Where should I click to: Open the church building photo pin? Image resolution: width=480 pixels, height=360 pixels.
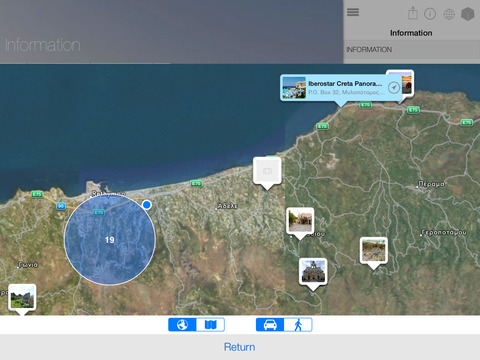point(313,272)
